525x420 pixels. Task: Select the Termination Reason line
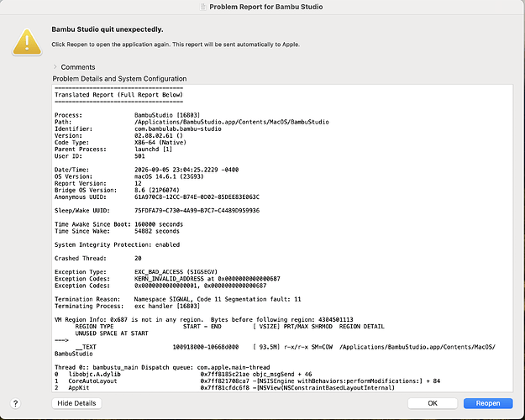(x=178, y=299)
